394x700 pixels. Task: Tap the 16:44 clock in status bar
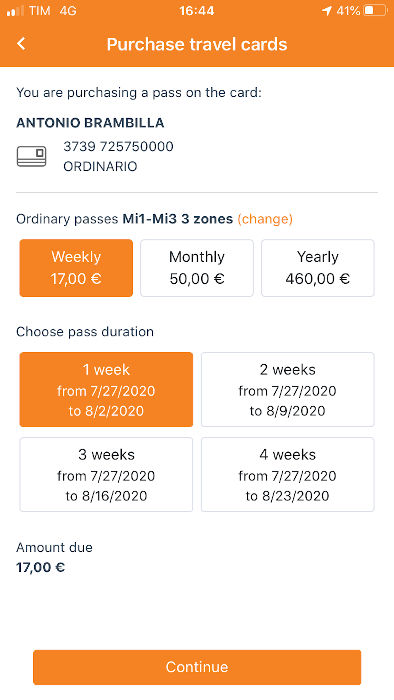click(x=197, y=11)
